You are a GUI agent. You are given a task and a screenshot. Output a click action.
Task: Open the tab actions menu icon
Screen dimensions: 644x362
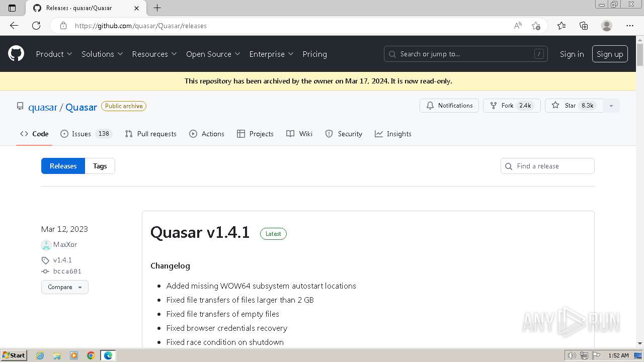pos(12,8)
